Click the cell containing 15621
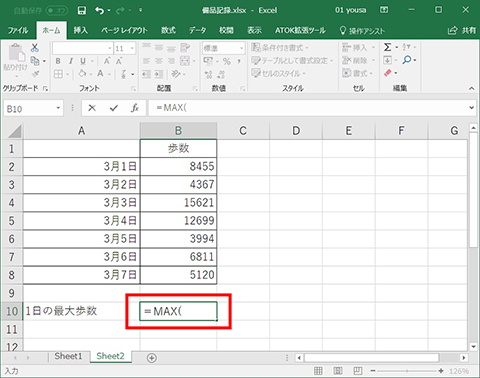Image resolution: width=480 pixels, height=378 pixels. (178, 203)
